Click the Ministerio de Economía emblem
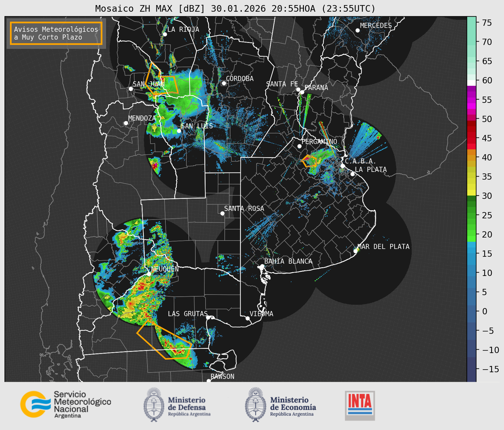Screen dimensions: 504x430 click(x=255, y=405)
